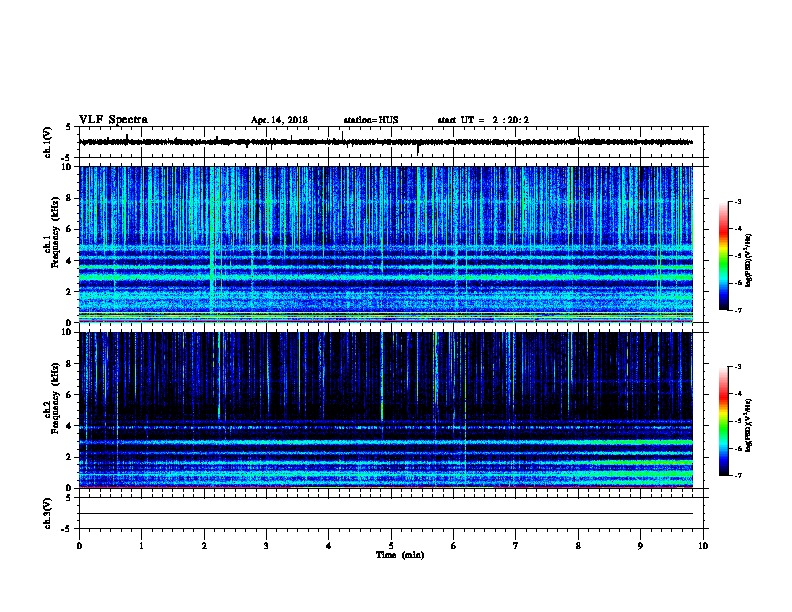Click the "-7" label on ch.2 colorbar
The width and height of the screenshot is (792, 612).
coord(738,475)
